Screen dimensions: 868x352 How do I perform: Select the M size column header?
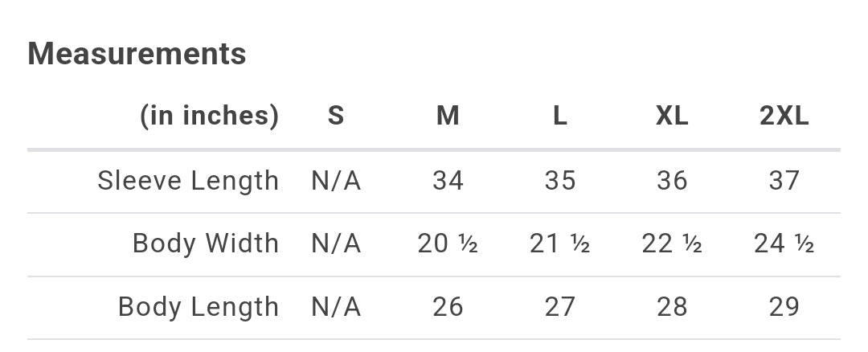(448, 116)
